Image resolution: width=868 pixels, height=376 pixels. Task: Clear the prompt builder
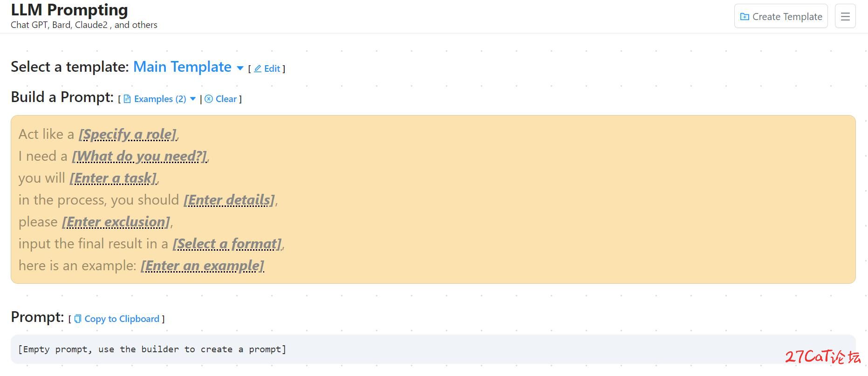[221, 99]
